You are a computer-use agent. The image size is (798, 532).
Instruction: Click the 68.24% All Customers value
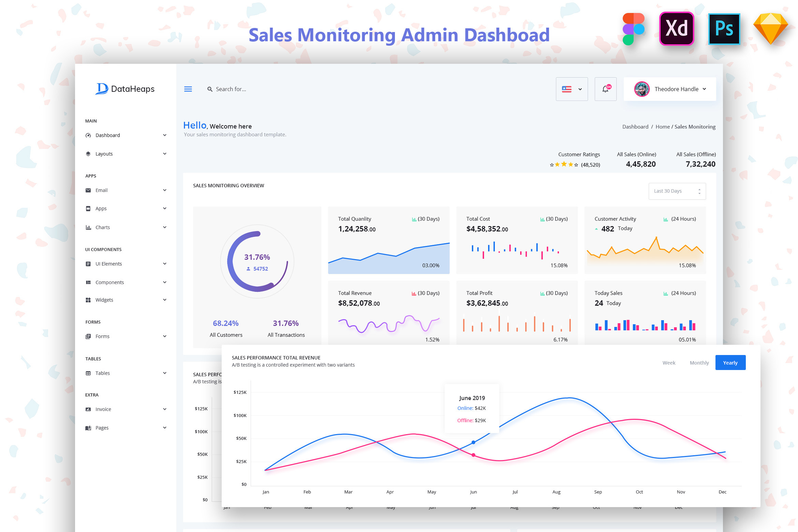click(x=225, y=323)
